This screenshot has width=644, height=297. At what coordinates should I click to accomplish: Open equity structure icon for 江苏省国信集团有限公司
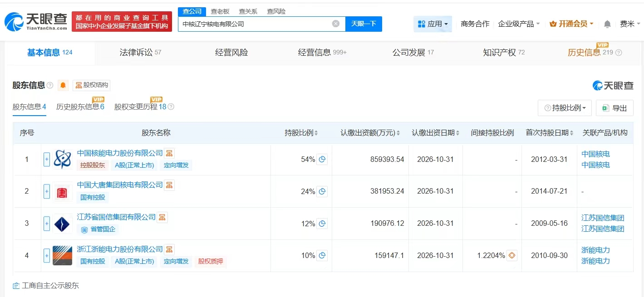162,217
